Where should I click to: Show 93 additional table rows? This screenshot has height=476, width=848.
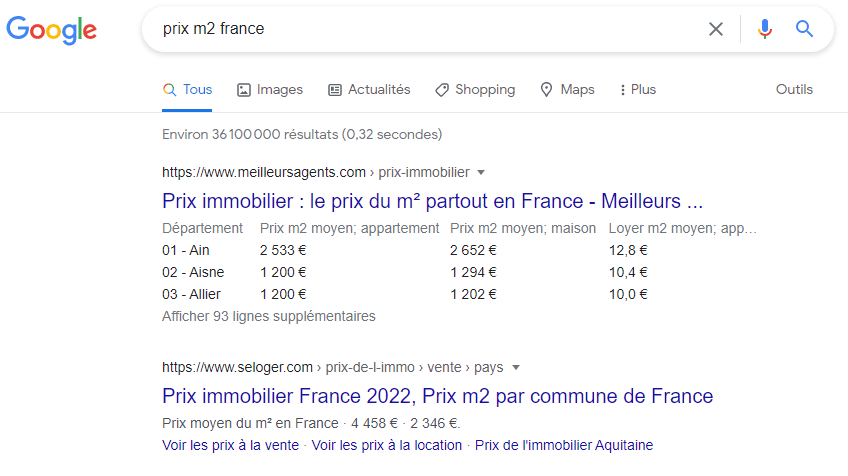268,316
